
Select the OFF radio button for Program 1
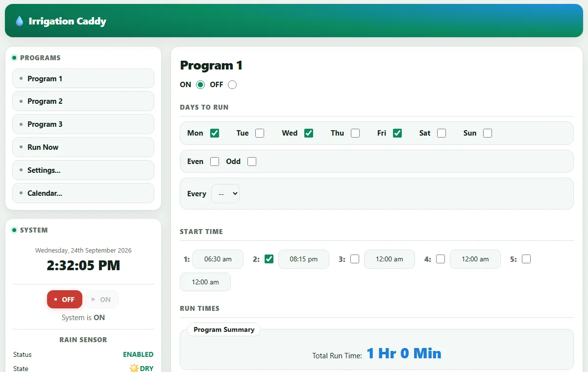[232, 85]
